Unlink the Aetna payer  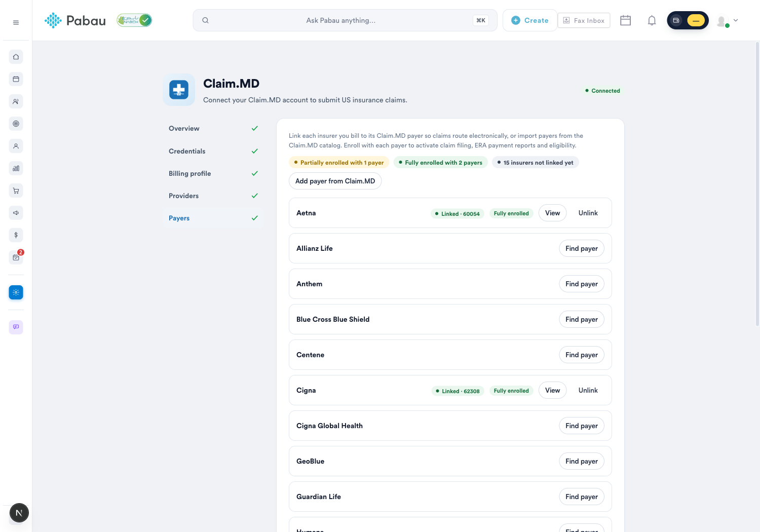588,213
